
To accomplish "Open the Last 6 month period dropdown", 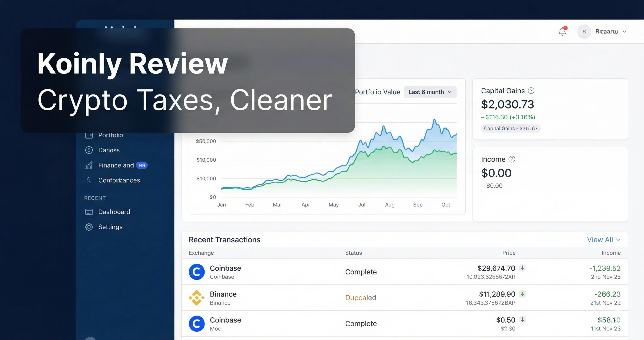I will 430,92.
